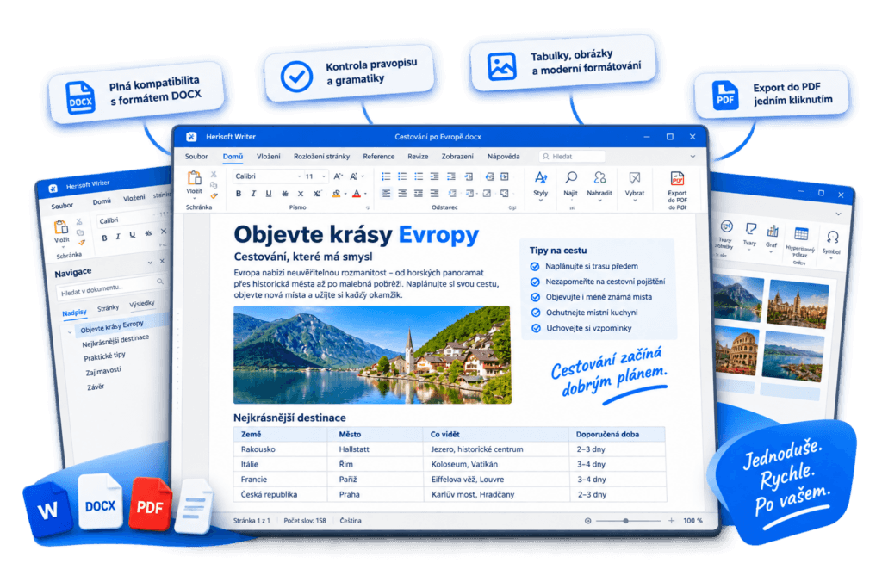Apply the text highlight color marker
Image resolution: width=882 pixels, height=588 pixels.
pos(337,194)
